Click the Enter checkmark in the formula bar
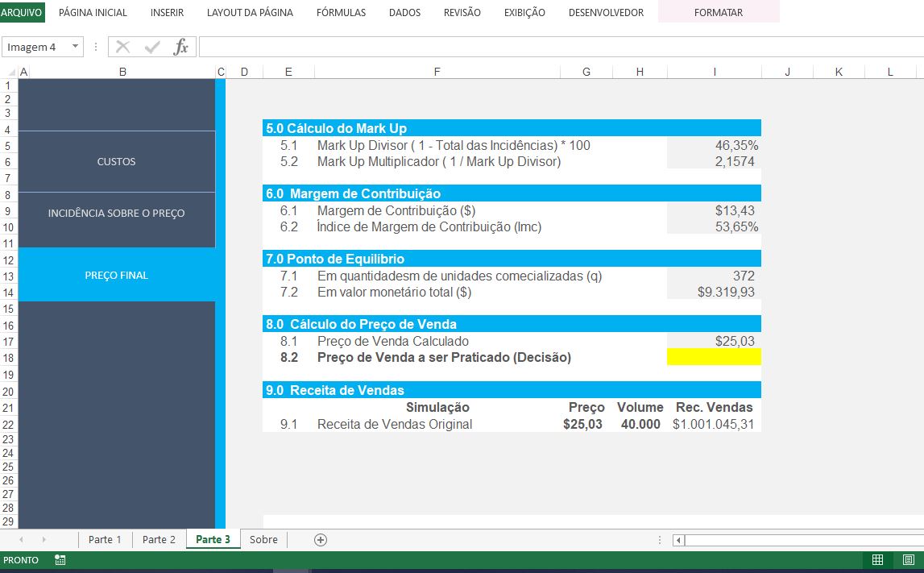The image size is (924, 573). tap(151, 46)
